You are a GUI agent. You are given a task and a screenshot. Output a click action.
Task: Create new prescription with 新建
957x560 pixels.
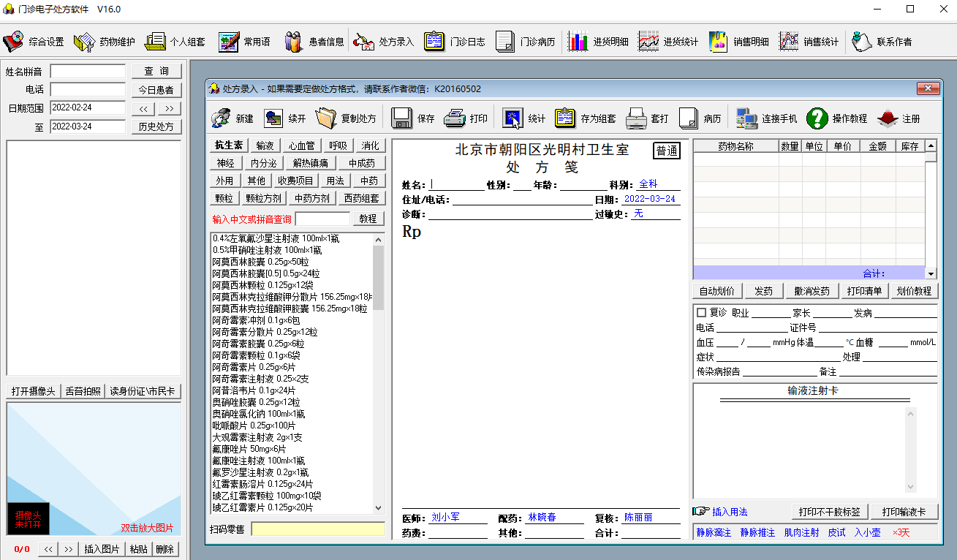[x=232, y=118]
